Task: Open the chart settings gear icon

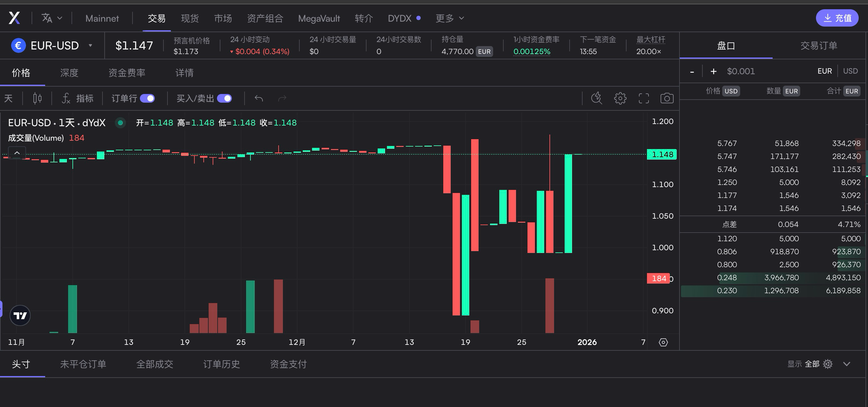Action: [620, 98]
